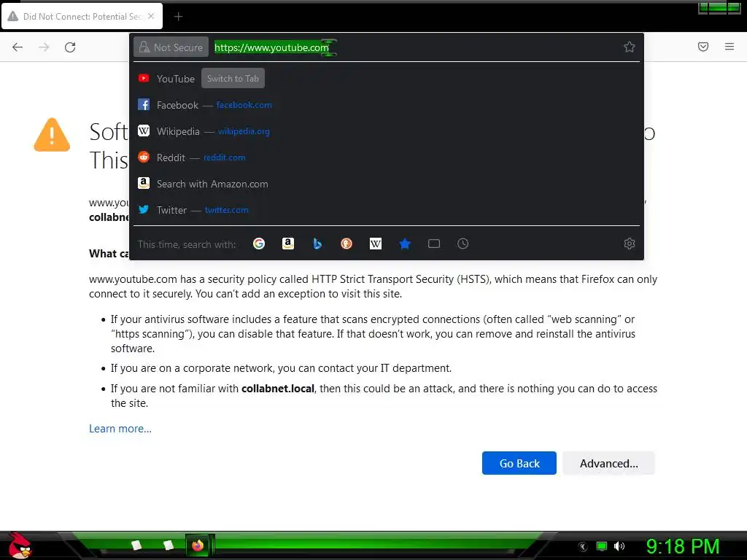Screen dimensions: 747x560
Task: Select the Reddit suggestion
Action: [x=387, y=157]
